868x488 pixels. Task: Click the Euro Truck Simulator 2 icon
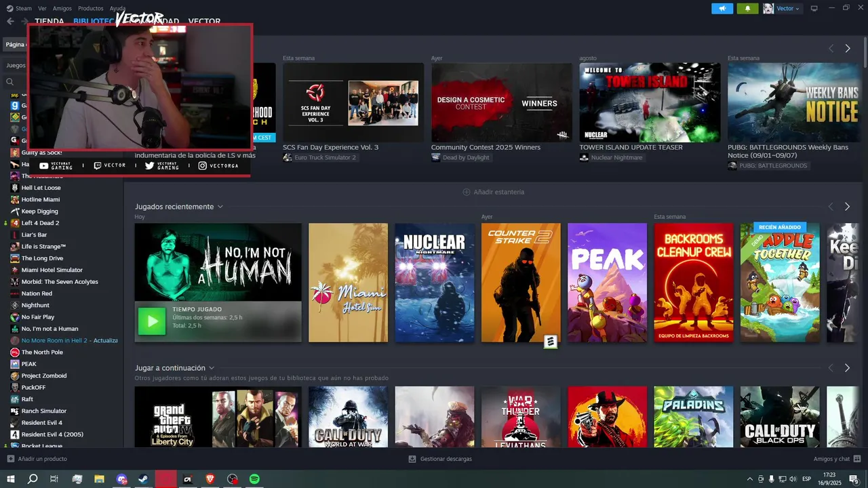coord(288,157)
